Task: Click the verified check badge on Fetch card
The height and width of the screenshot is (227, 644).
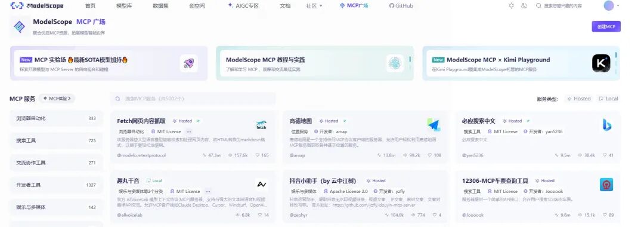Action: pos(198,121)
